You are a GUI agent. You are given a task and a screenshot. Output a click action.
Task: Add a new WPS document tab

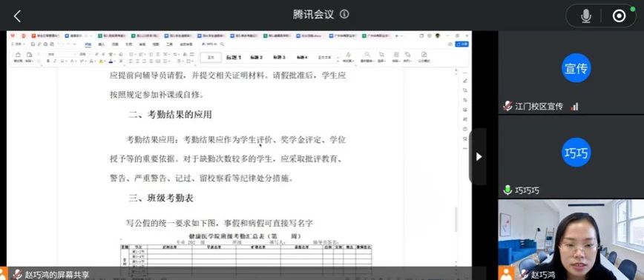(x=397, y=36)
